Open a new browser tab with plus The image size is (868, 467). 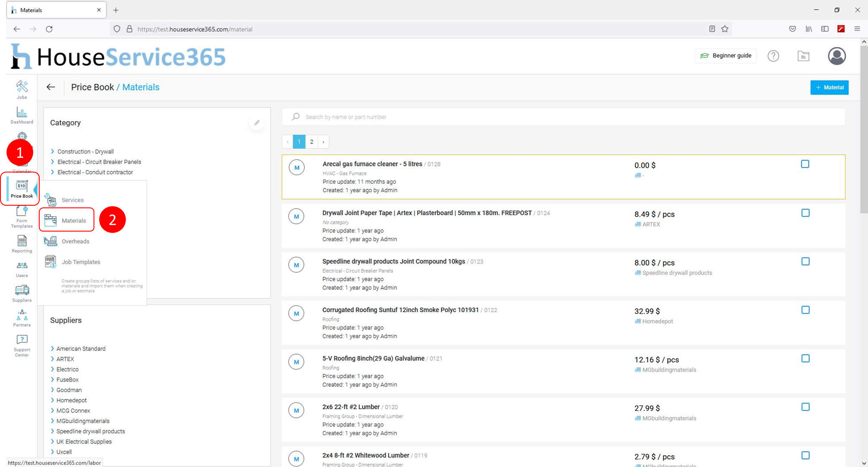pos(116,10)
